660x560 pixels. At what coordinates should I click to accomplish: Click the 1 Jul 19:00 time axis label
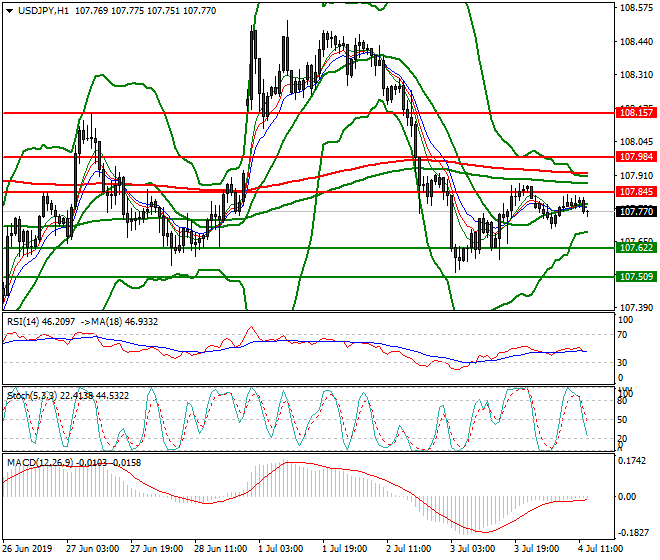(x=345, y=549)
